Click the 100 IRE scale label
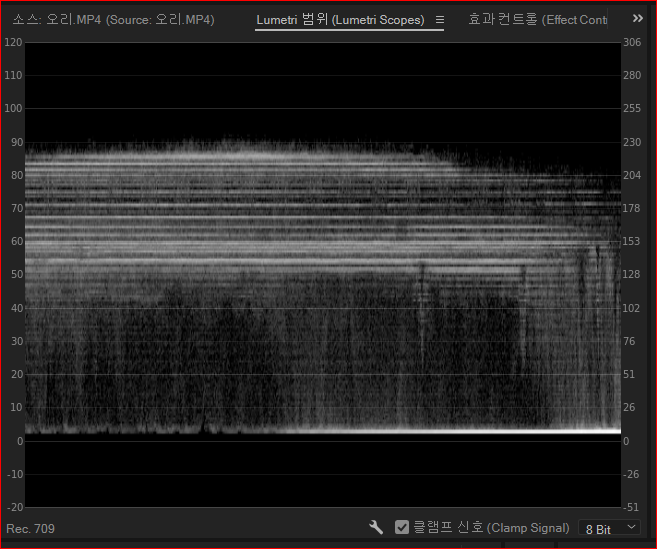The height and width of the screenshot is (549, 657). (x=13, y=108)
